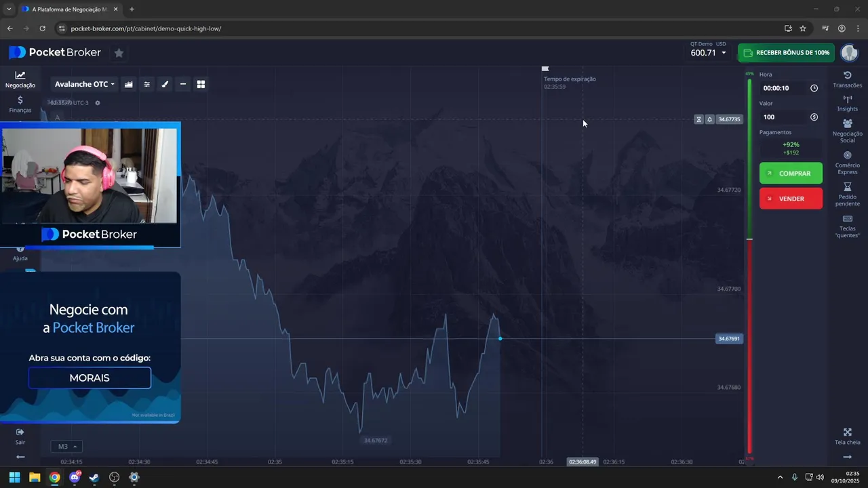Click the 02:36:08.49 time axis label
This screenshot has width=868, height=488.
click(583, 462)
